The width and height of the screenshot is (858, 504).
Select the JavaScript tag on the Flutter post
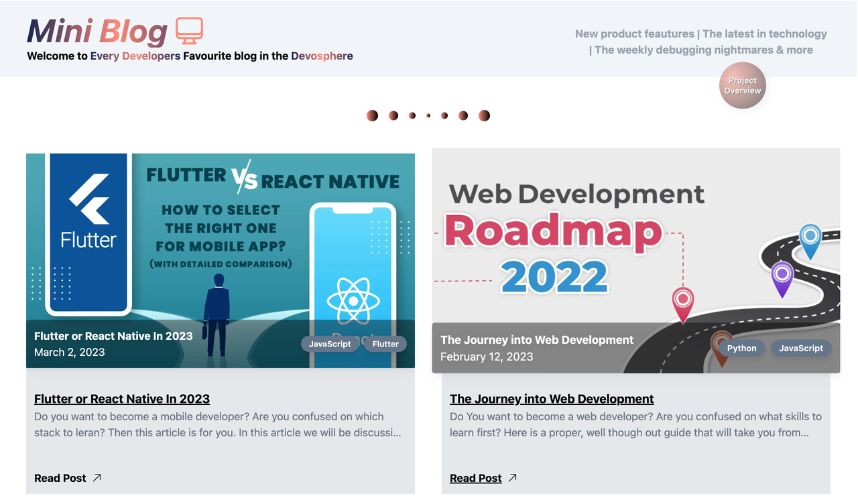(x=330, y=344)
